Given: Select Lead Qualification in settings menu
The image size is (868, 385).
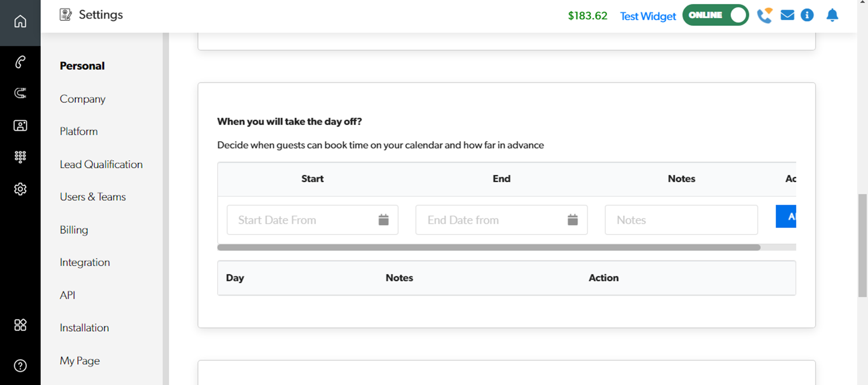Looking at the screenshot, I should tap(101, 165).
